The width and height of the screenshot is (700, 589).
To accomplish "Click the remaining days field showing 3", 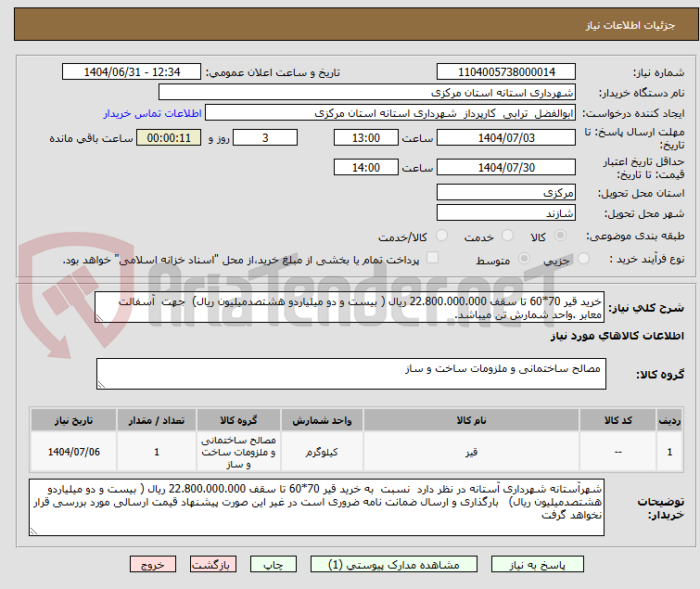I will coord(265,137).
